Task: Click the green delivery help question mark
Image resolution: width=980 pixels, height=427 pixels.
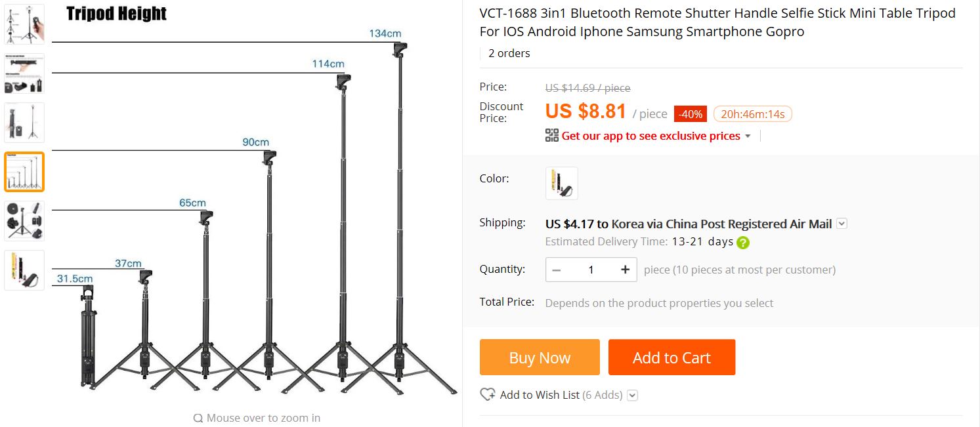Action: (x=743, y=242)
